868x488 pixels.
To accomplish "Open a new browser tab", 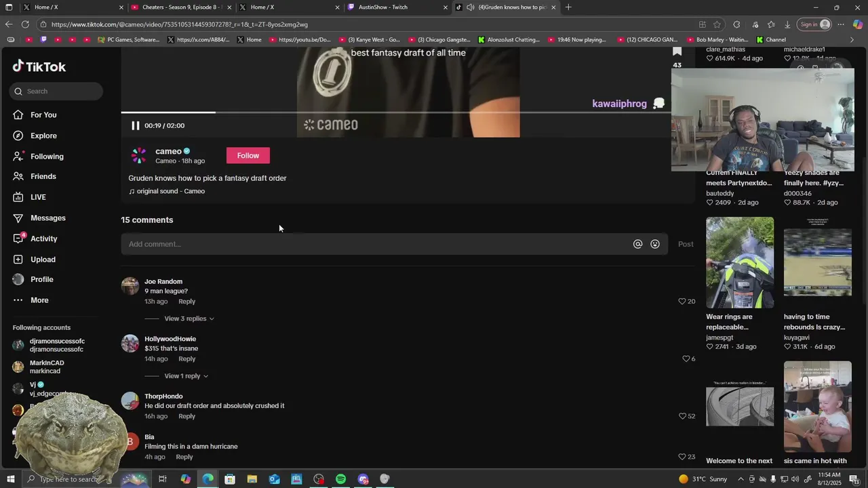I will (568, 7).
